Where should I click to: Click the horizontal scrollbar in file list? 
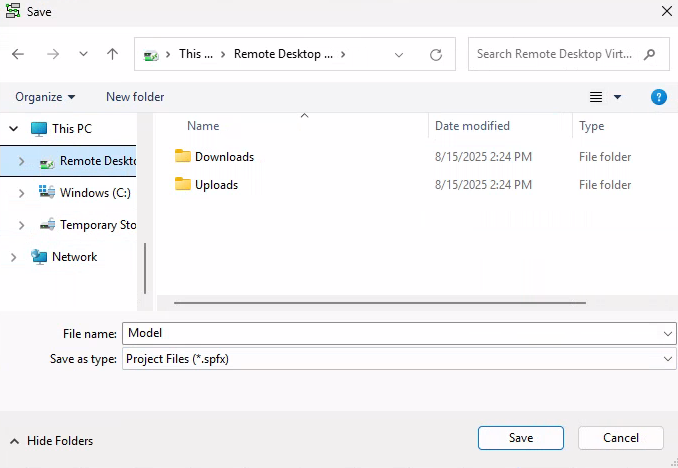pos(380,301)
